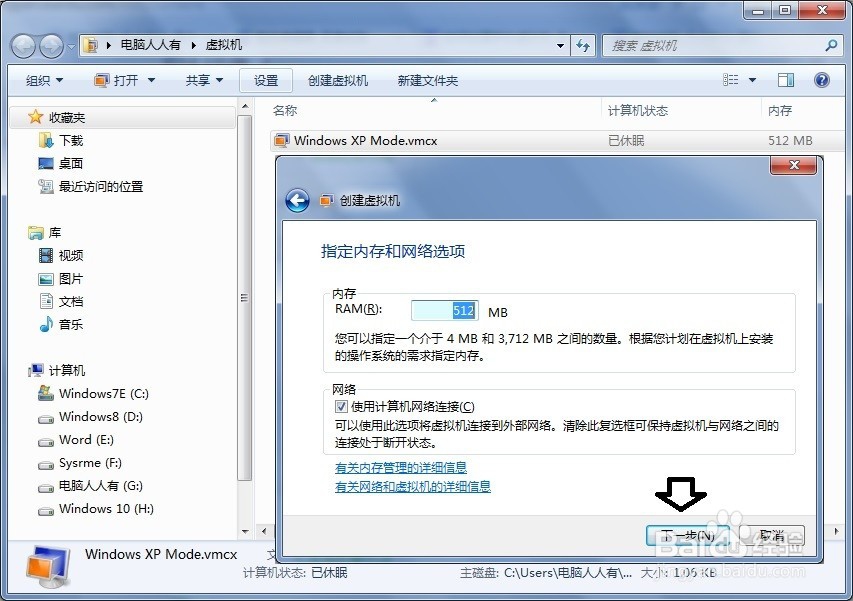The height and width of the screenshot is (601, 853).
Task: Select the Windows XP Mode.vmcx file row
Action: (x=557, y=140)
